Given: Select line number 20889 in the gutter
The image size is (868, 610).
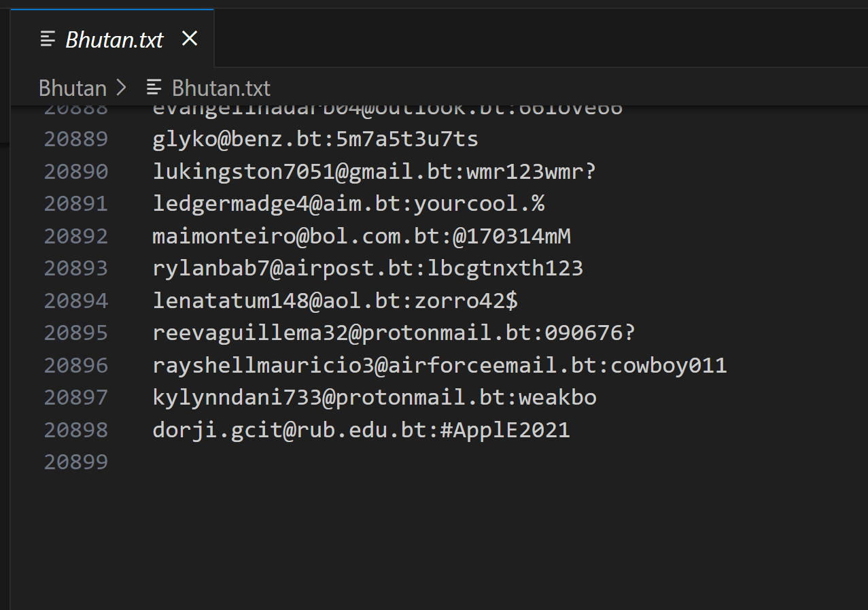Looking at the screenshot, I should [x=76, y=139].
